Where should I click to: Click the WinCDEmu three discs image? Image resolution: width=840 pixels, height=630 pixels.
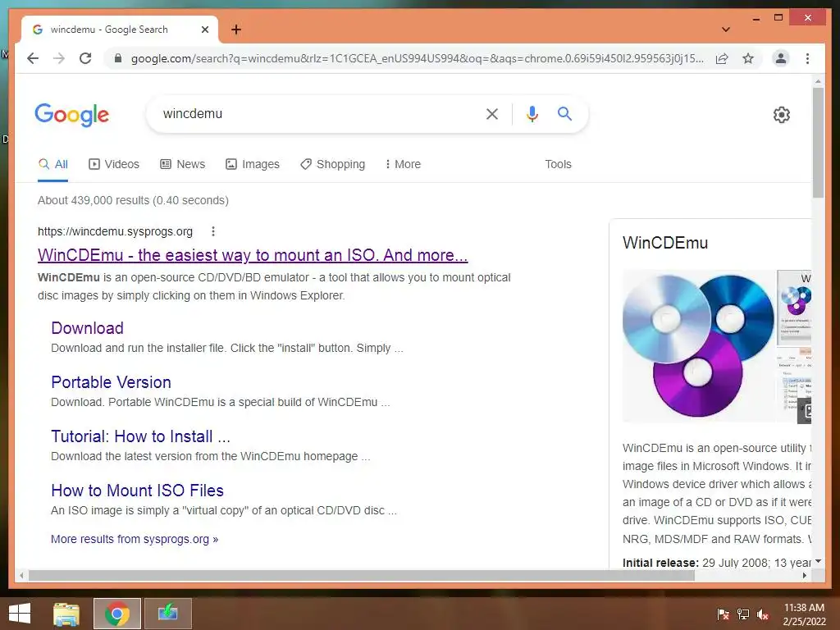pos(698,345)
